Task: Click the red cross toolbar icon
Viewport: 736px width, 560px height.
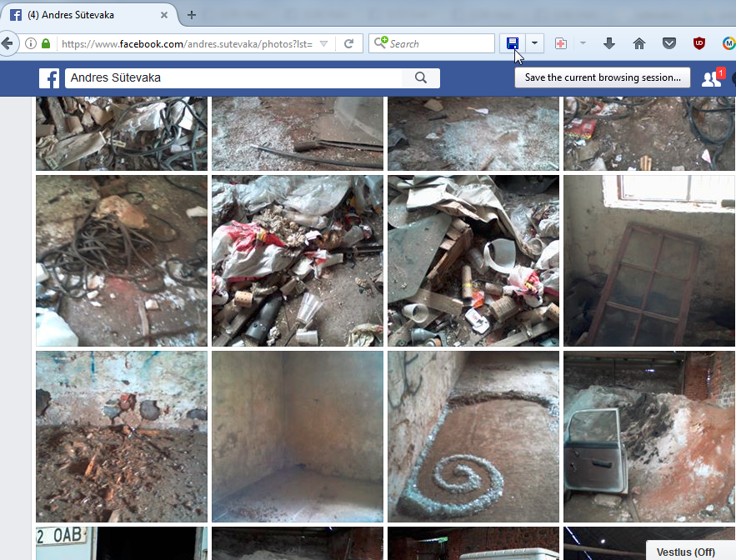Action: pos(560,43)
